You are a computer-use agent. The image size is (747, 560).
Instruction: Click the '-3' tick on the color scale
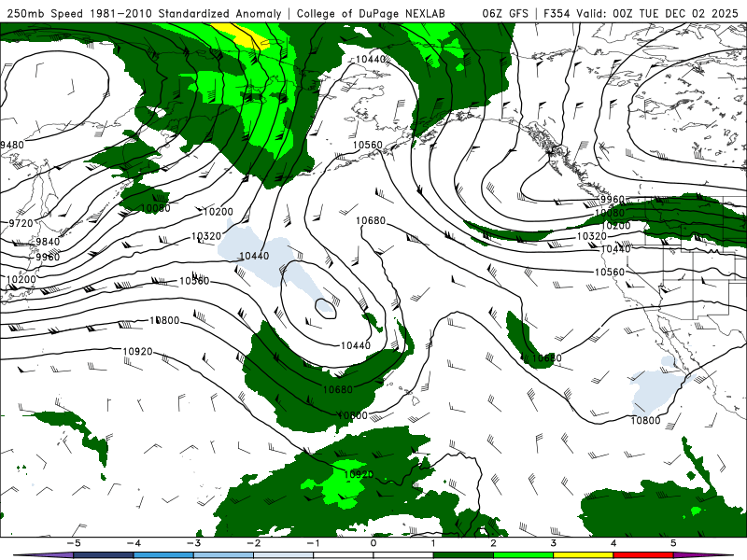tap(193, 543)
